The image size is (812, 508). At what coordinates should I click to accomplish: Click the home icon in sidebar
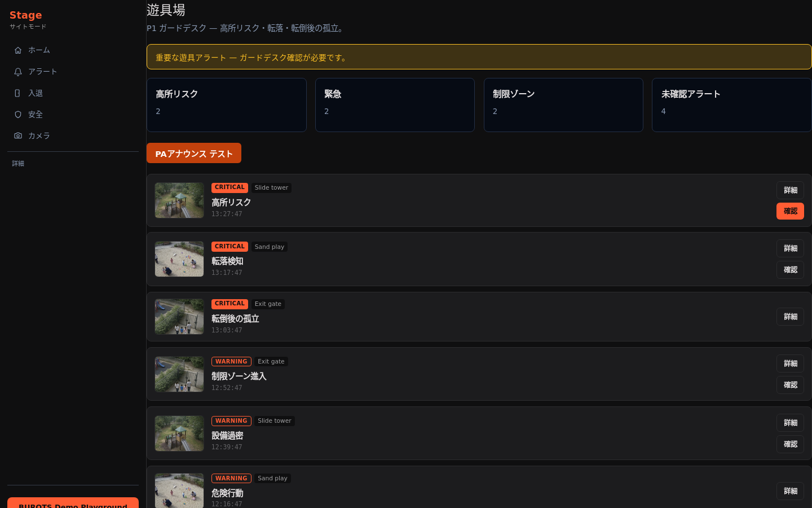coord(18,50)
